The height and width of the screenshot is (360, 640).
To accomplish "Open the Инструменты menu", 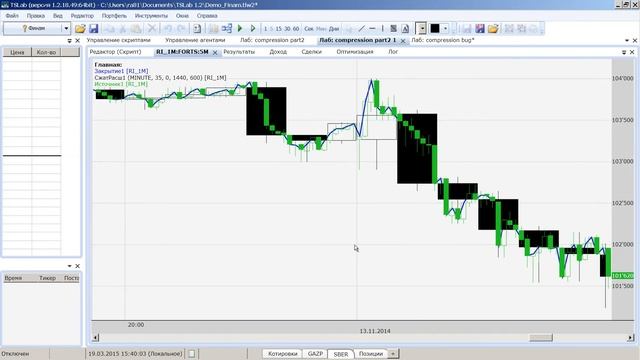I will click(x=151, y=16).
